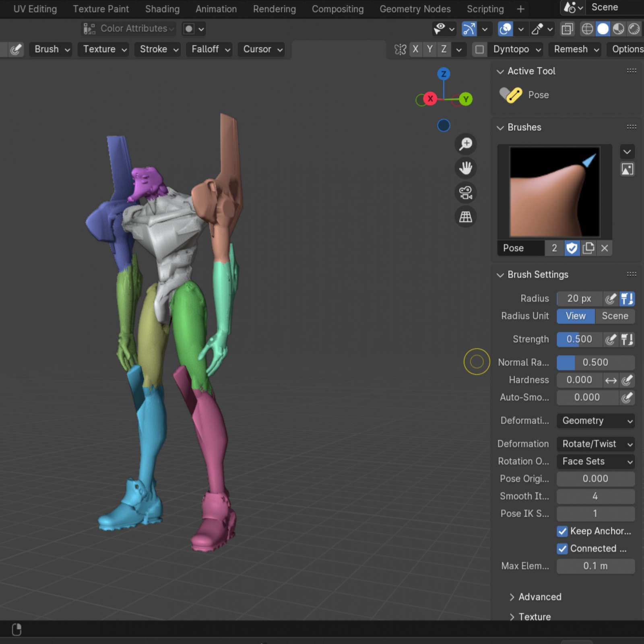This screenshot has height=644, width=644.
Task: Enable fake user shield for Pose brush
Action: pos(572,248)
